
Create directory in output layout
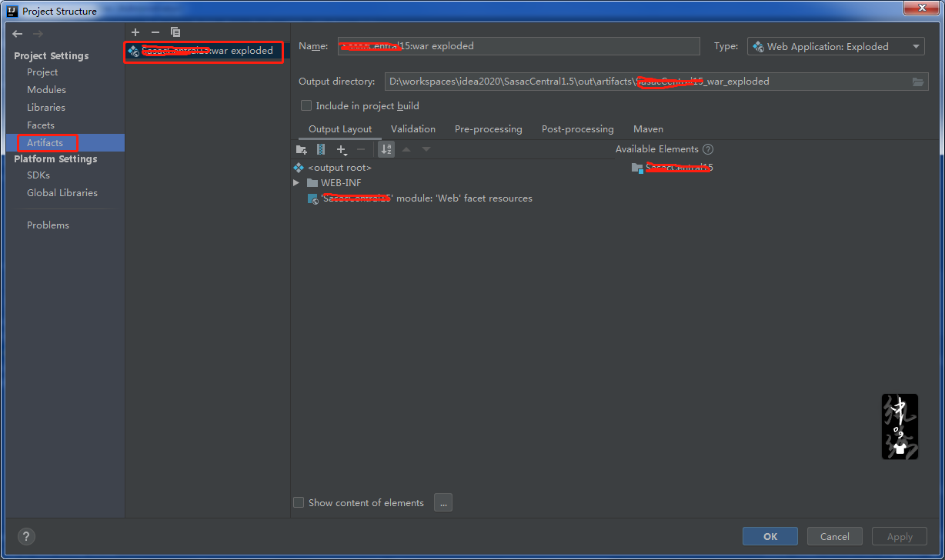[302, 149]
